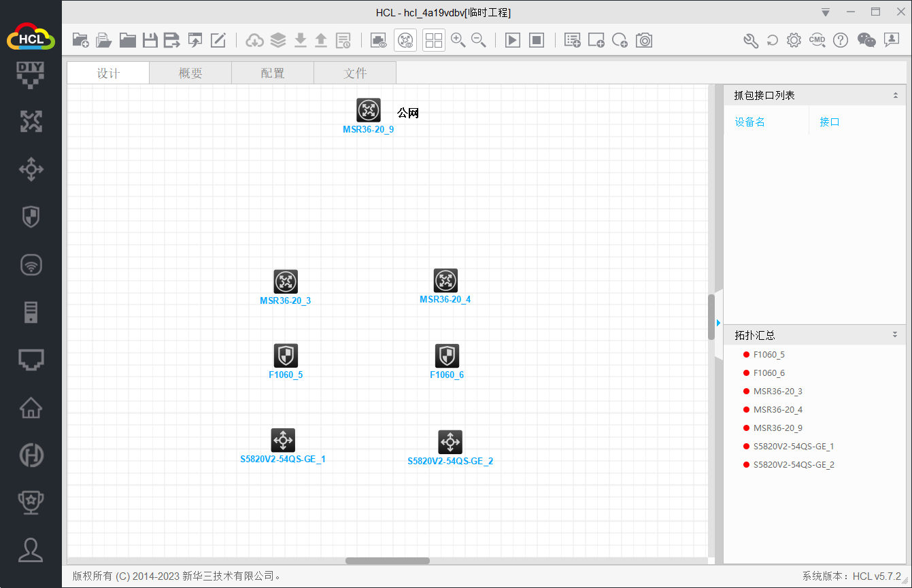
Task: Click the add text note icon
Action: [573, 40]
